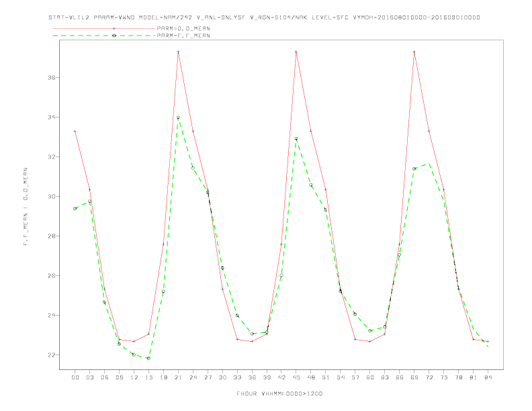Click the x-axis tick label 45
Viewport: 532px width, 411px height.
(296, 377)
